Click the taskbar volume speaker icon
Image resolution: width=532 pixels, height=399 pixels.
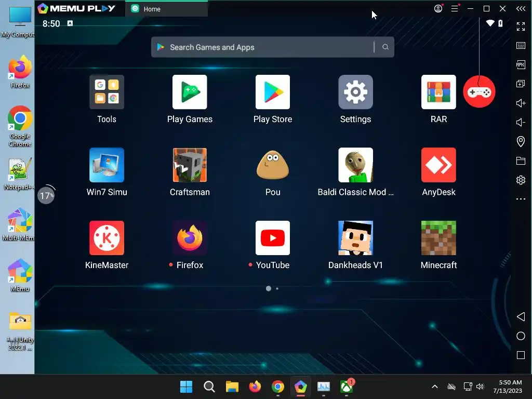480,387
